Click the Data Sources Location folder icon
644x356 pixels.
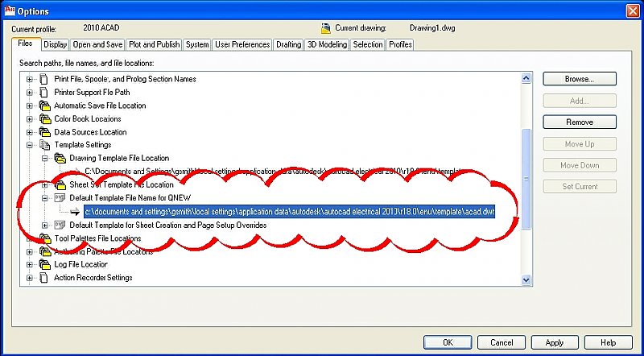click(x=45, y=132)
